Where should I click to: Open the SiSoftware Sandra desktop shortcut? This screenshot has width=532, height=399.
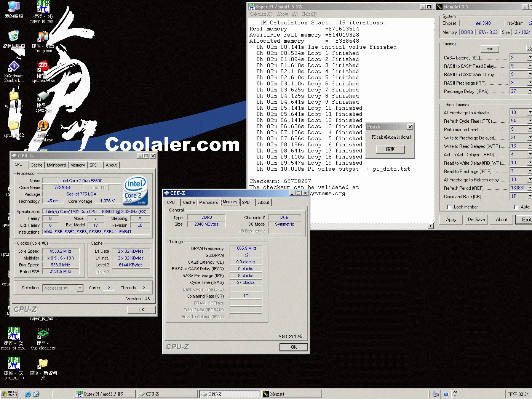point(14,71)
